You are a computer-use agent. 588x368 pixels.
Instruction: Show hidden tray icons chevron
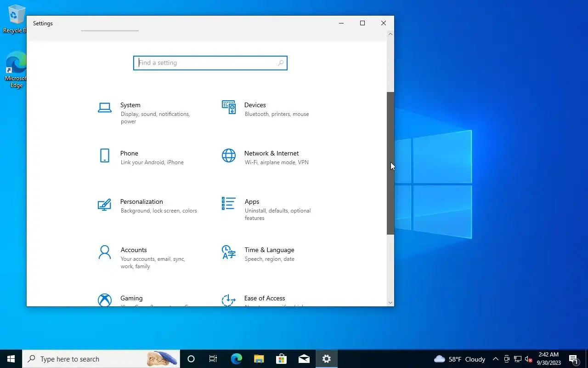point(495,359)
